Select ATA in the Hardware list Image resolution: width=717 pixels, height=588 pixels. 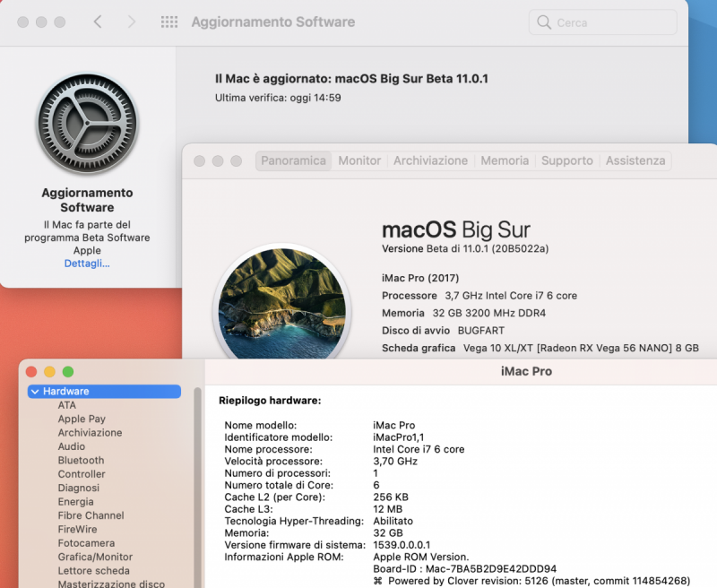(x=66, y=405)
